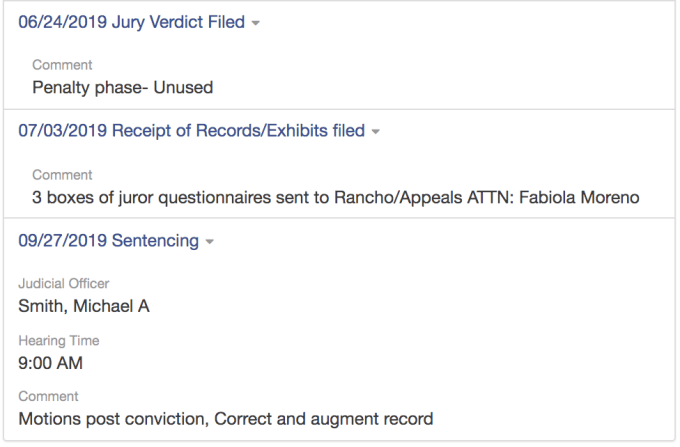The height and width of the screenshot is (447, 680).
Task: Expand the Jury Verdict Filed dropdown arrow
Action: click(x=256, y=23)
